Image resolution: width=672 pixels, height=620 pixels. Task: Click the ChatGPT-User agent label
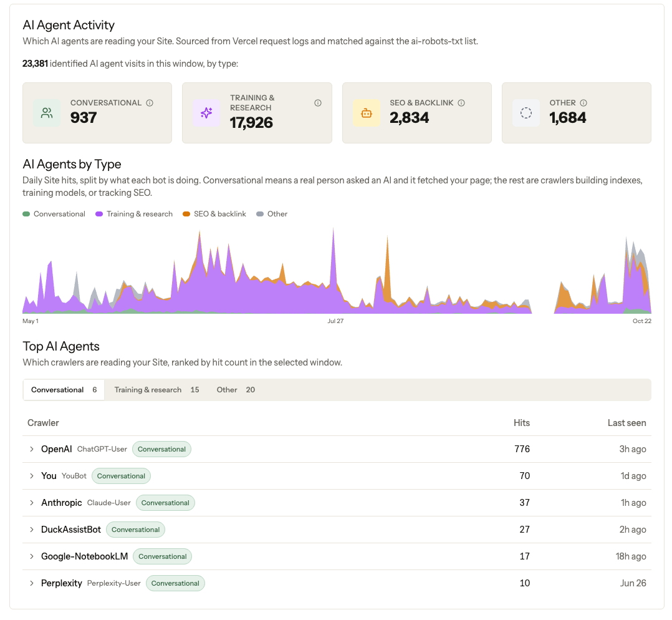(x=102, y=449)
